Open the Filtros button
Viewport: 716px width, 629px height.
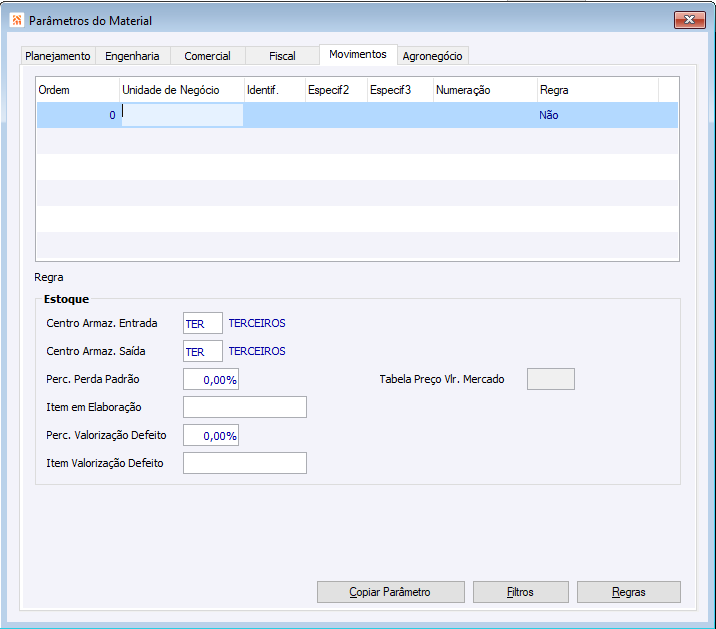pos(521,592)
